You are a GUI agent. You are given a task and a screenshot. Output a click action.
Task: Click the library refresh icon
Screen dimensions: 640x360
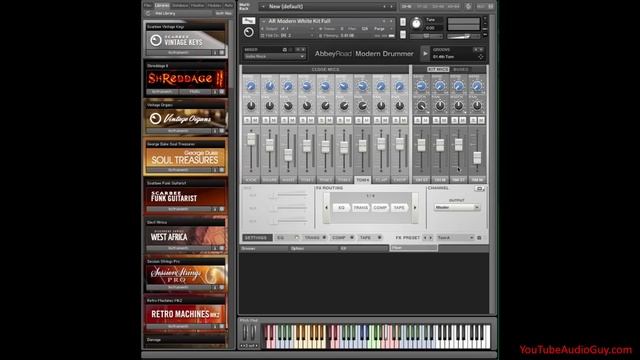pyautogui.click(x=148, y=13)
